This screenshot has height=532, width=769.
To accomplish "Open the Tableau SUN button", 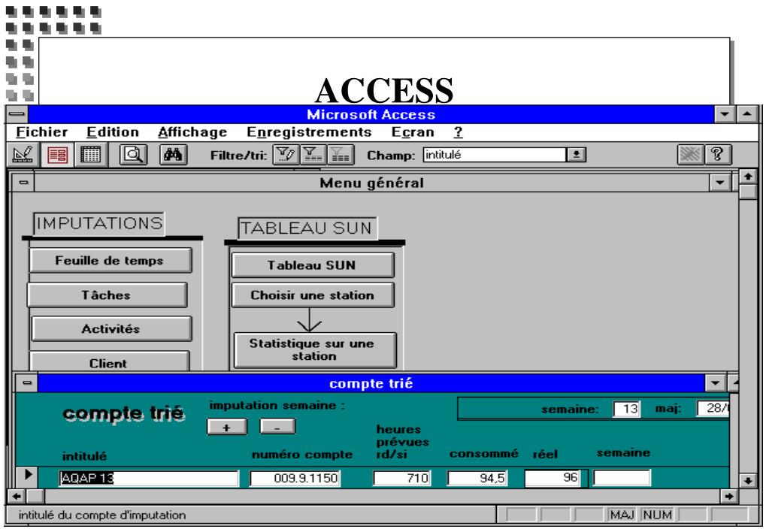I will pos(313,265).
